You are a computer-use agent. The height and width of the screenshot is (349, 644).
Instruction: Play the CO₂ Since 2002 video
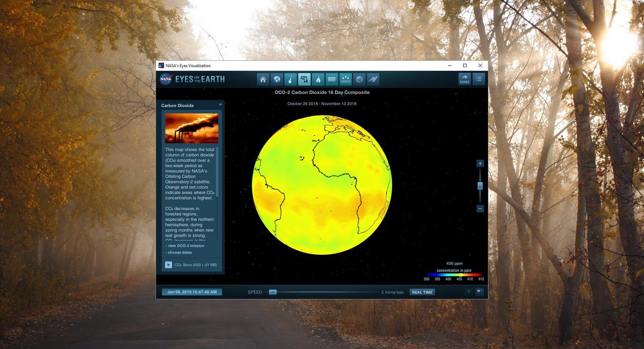click(x=168, y=265)
